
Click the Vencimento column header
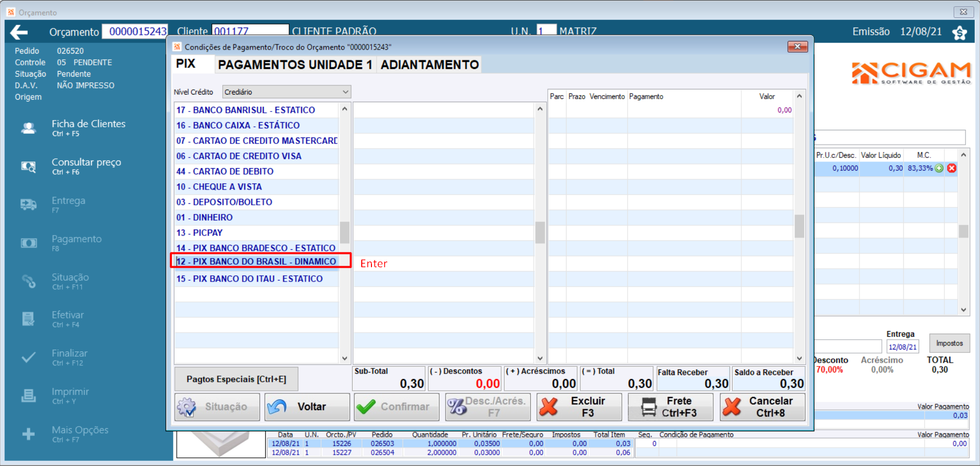click(607, 97)
